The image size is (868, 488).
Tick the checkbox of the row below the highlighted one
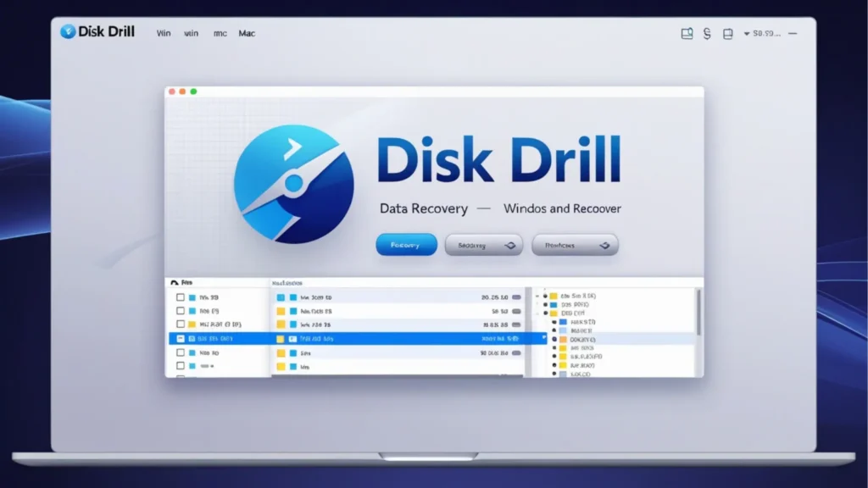point(181,352)
